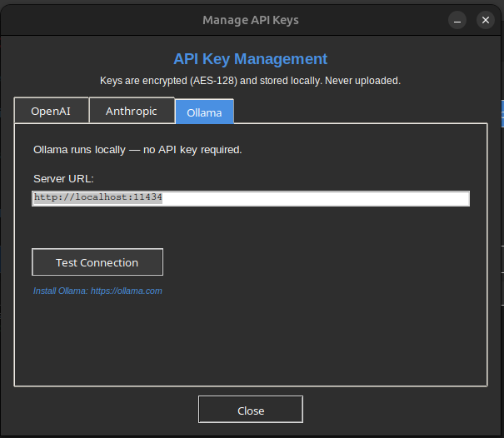Select the Ollama tab

[x=204, y=112]
